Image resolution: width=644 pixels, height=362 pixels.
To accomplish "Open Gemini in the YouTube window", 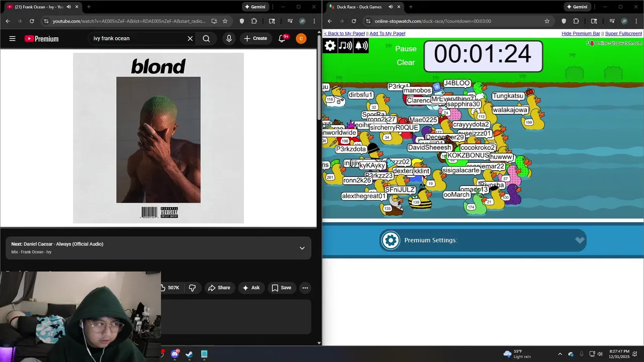I will [x=255, y=7].
